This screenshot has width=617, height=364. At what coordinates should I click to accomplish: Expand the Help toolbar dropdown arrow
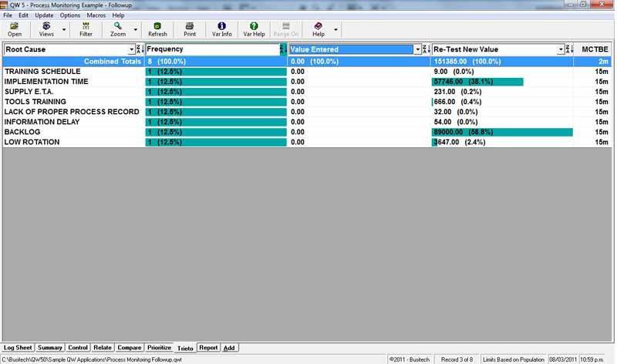point(335,29)
